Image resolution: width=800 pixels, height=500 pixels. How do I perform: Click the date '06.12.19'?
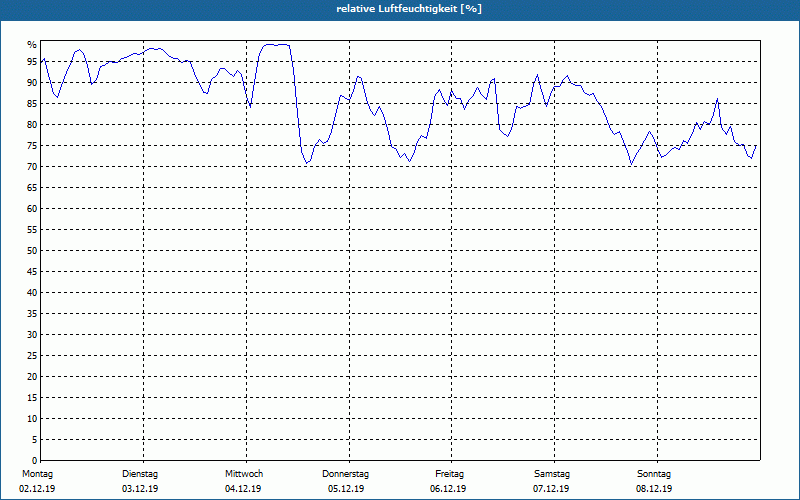click(448, 489)
